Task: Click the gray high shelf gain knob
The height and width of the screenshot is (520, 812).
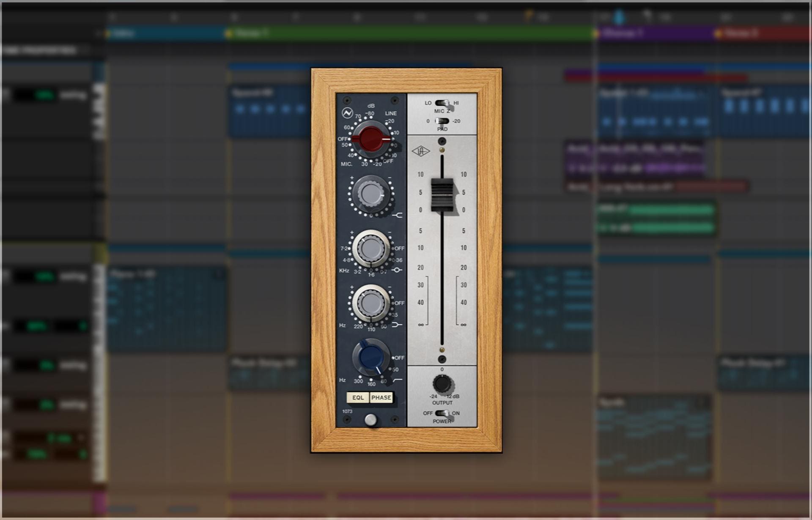Action: [x=371, y=194]
